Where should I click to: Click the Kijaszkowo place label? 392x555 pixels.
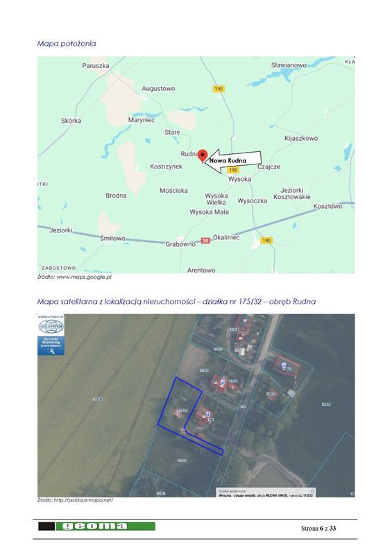pyautogui.click(x=301, y=138)
